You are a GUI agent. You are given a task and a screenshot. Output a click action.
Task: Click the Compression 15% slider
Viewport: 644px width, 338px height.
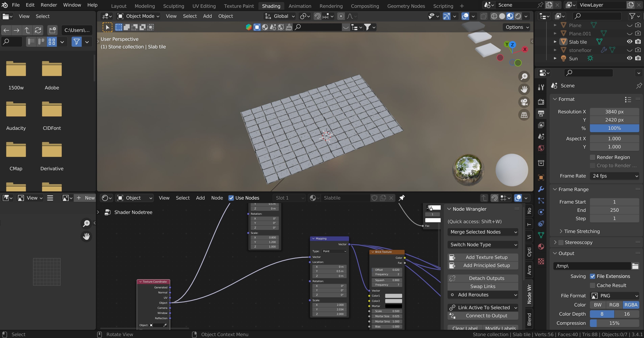pos(614,323)
